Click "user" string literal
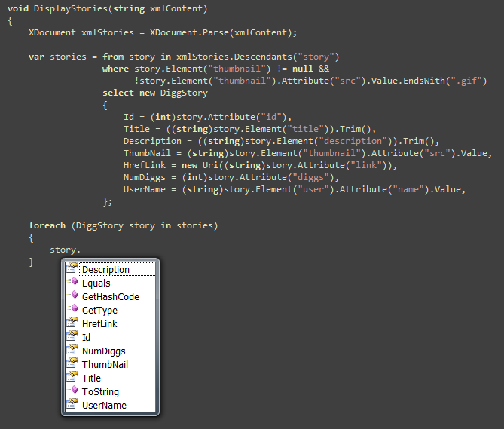 point(313,189)
